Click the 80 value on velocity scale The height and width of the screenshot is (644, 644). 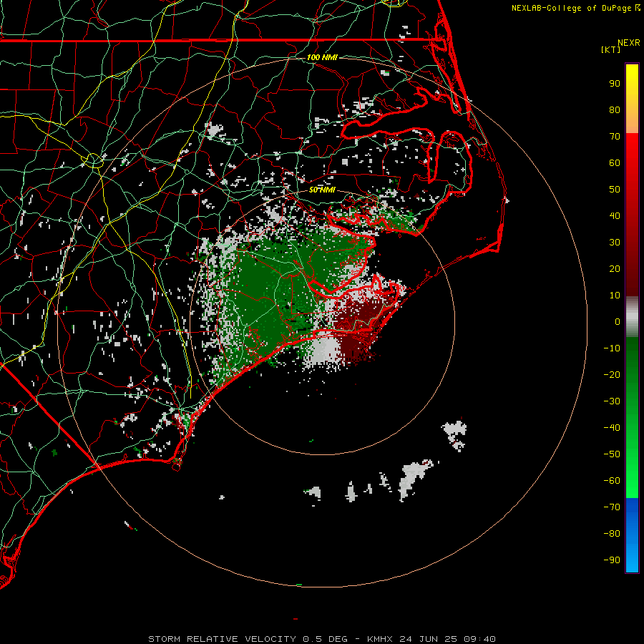615,110
